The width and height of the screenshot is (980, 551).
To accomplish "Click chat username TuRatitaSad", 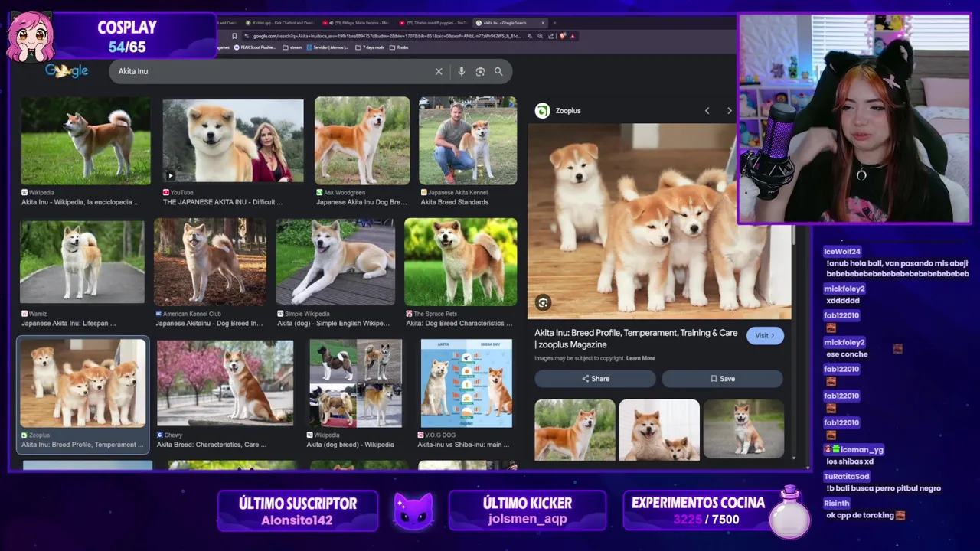I will coord(847,476).
